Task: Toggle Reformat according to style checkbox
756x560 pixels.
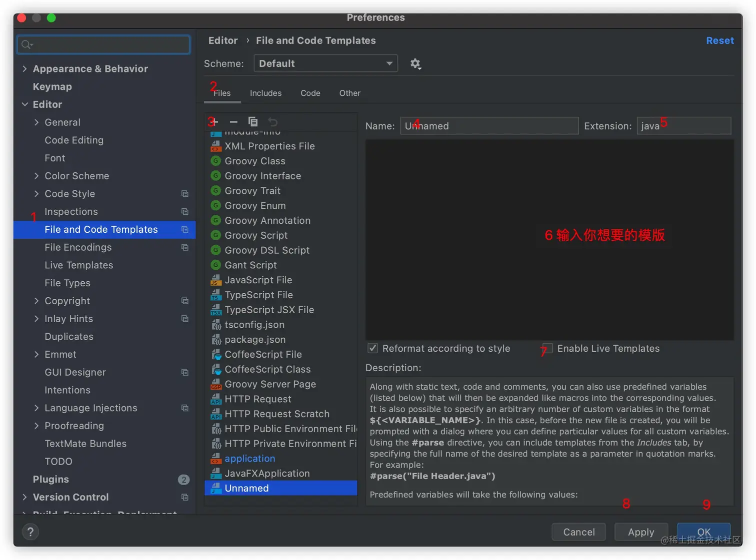Action: (372, 348)
